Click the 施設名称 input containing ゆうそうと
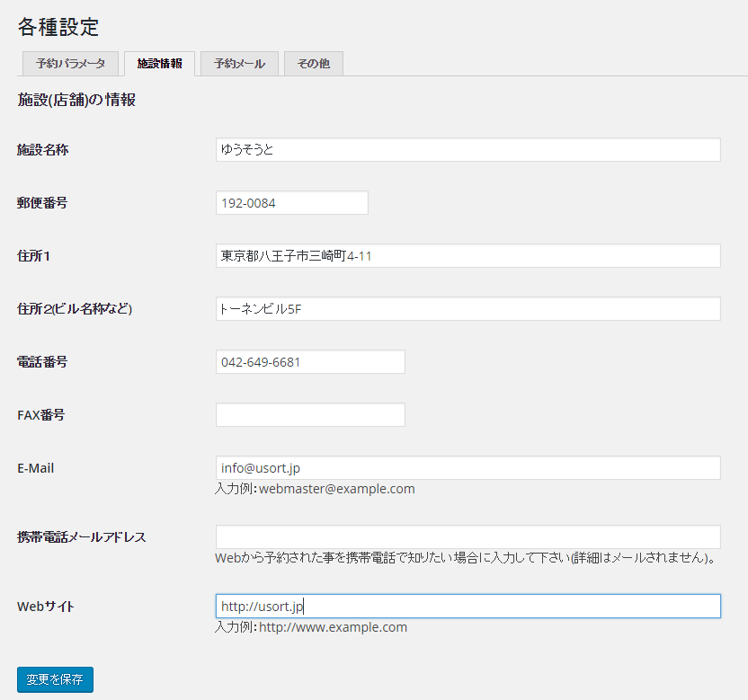748x700 pixels. (467, 150)
